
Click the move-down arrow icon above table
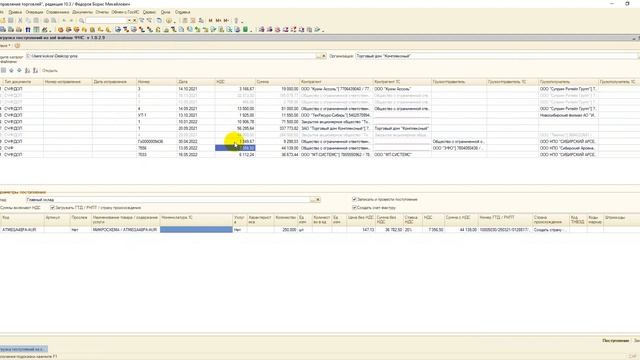pos(19,71)
